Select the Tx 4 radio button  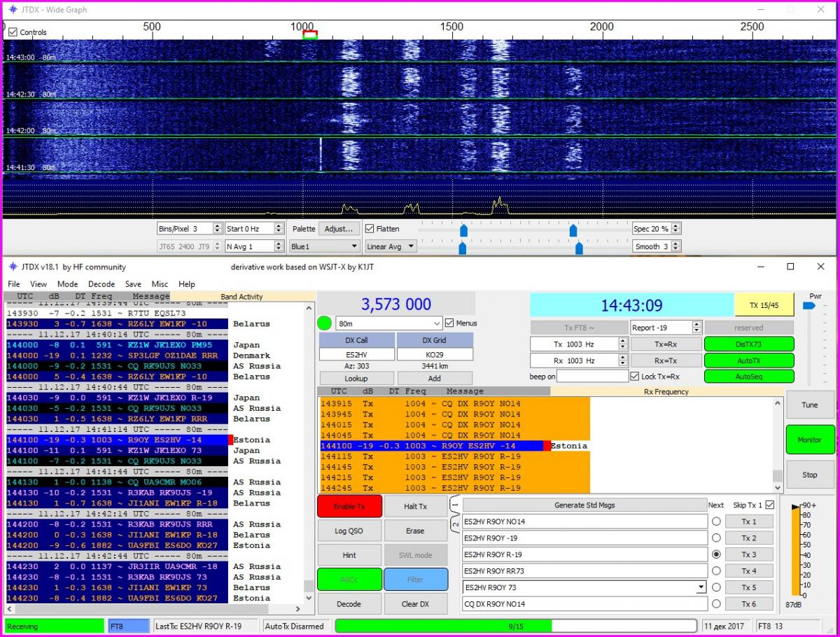(716, 570)
